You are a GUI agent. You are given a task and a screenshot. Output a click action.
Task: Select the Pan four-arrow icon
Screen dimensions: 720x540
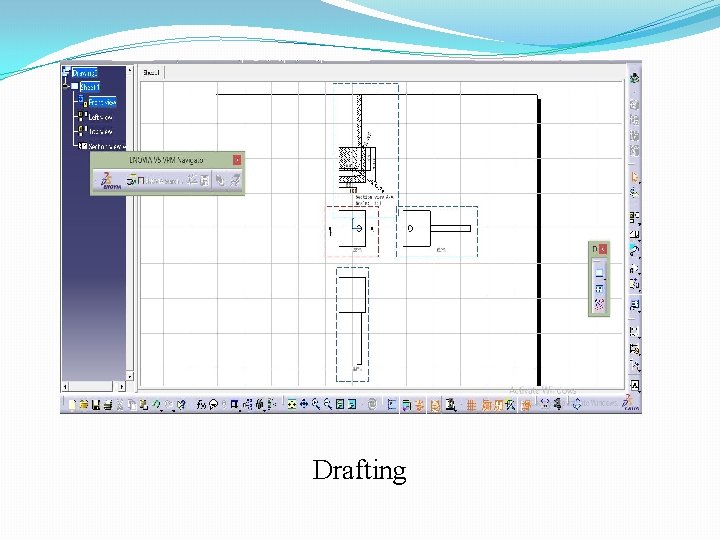click(304, 404)
